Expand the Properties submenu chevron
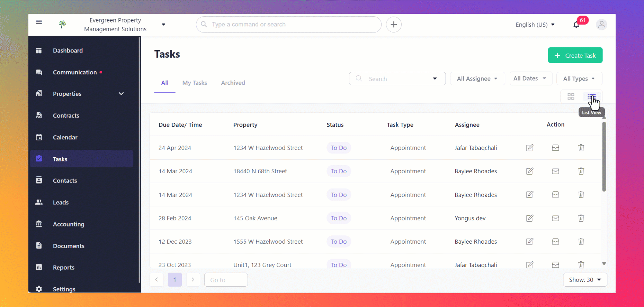644x307 pixels. click(x=121, y=94)
